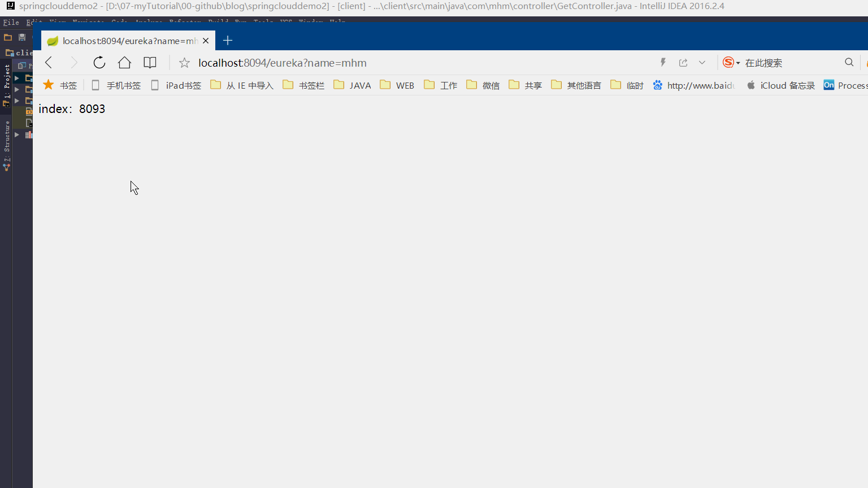Open the iCloud 备忘录 bookmark

(x=781, y=85)
